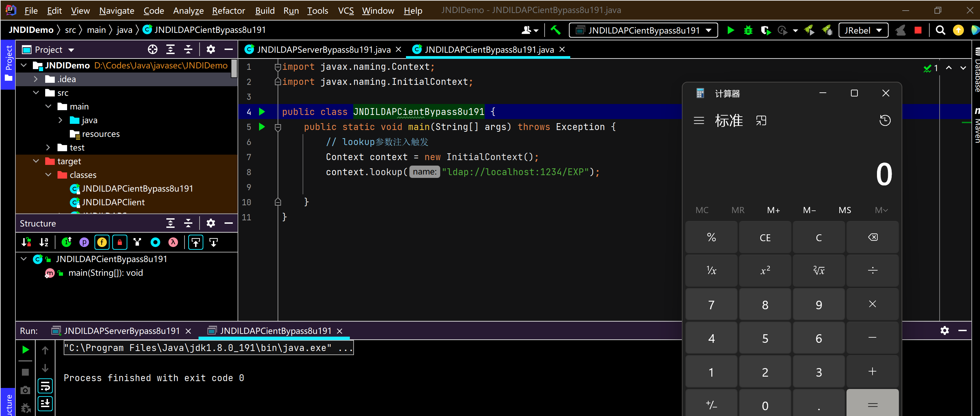Toggle show fields filter in Structure
This screenshot has width=980, height=416.
(102, 242)
